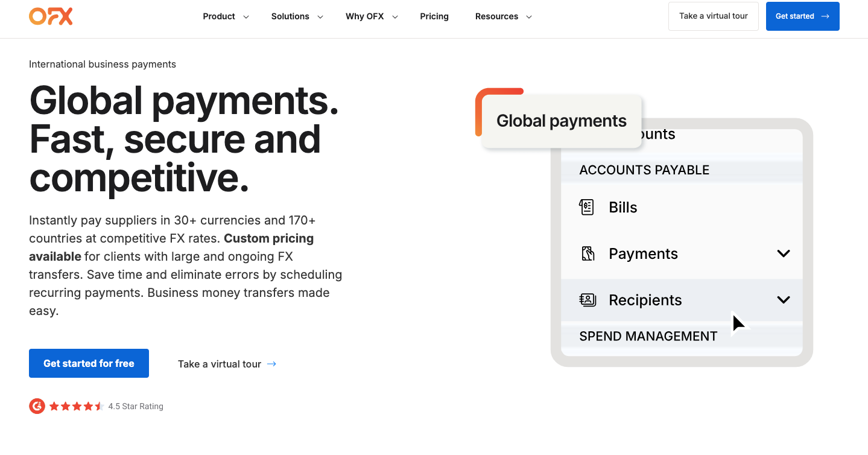Expand the Recipients chevron

[783, 300]
